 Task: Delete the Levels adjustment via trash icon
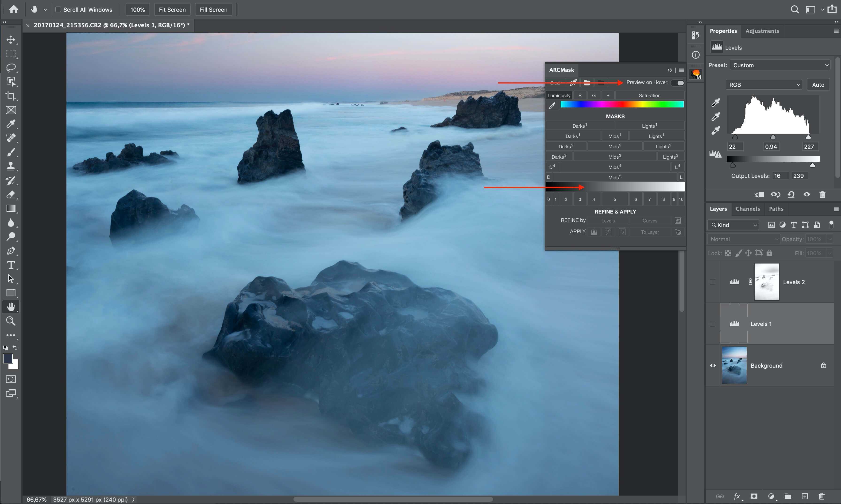tap(822, 195)
